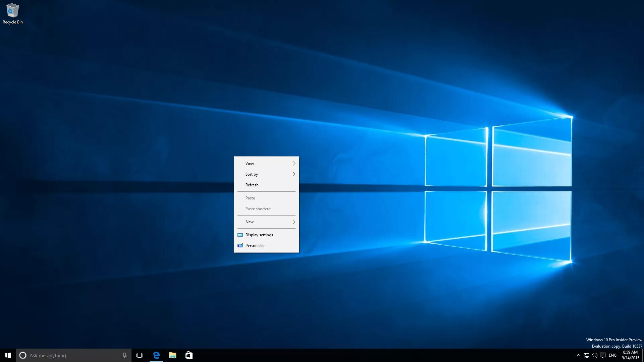This screenshot has width=644, height=362.
Task: Select Refresh from context menu
Action: tap(252, 185)
